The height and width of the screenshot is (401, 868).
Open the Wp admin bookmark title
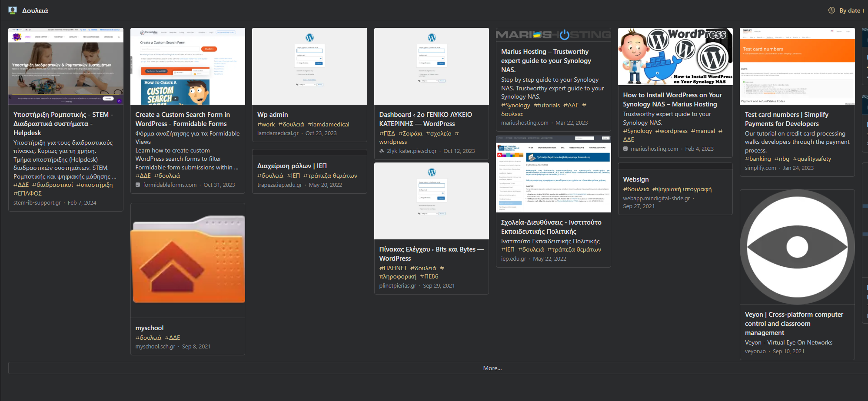(273, 115)
